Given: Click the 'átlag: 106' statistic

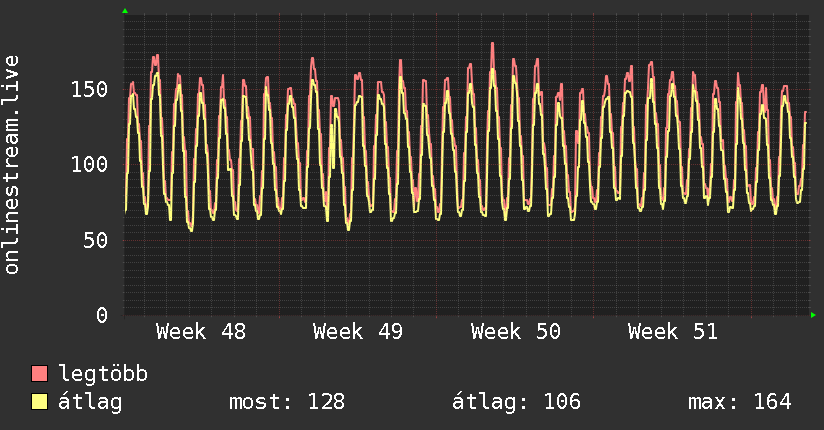Looking at the screenshot, I should 517,402.
